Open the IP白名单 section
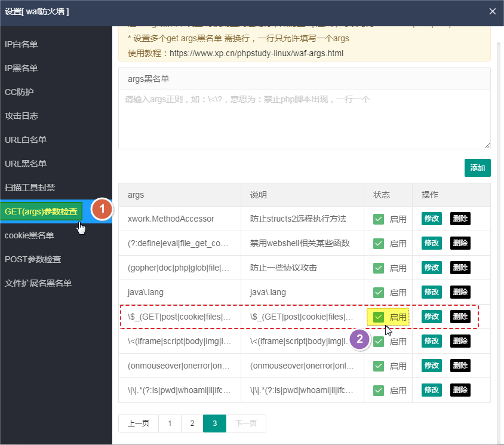Viewport: 504px width, 445px height. (x=21, y=44)
